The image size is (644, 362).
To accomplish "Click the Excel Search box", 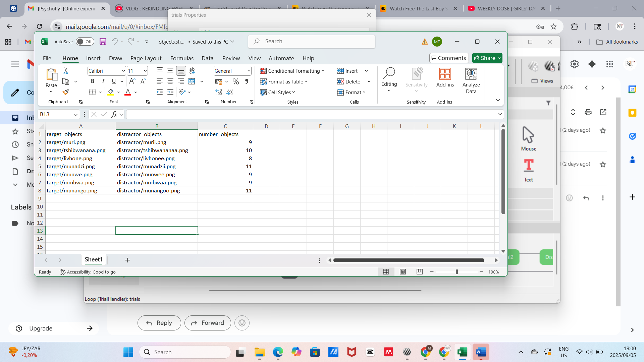I will click(312, 42).
